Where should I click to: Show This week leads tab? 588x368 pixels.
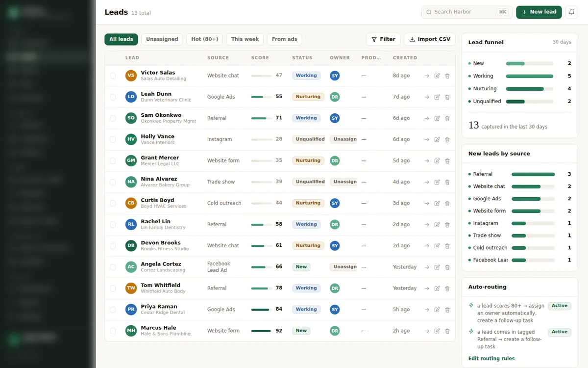click(x=245, y=39)
